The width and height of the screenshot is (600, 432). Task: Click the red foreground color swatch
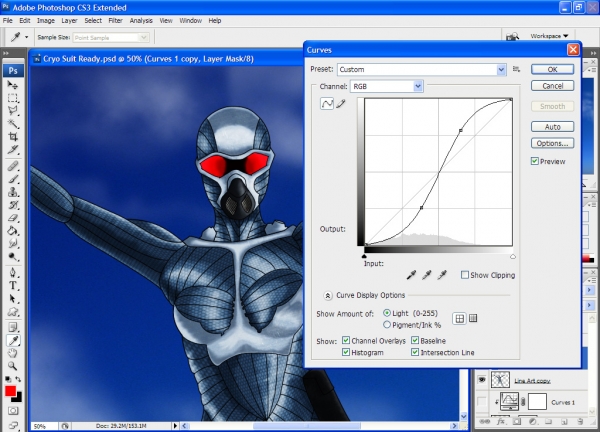10,391
